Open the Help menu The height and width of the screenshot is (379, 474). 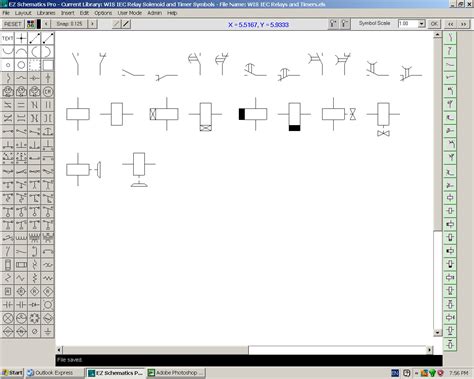(x=172, y=13)
